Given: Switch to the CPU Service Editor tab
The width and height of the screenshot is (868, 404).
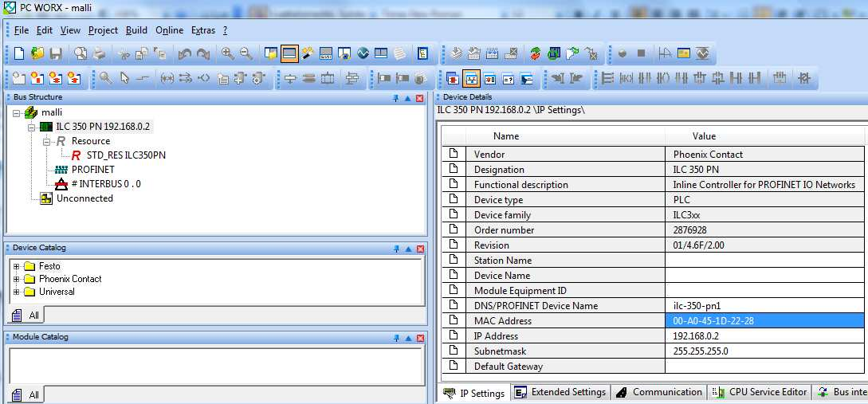Looking at the screenshot, I should click(x=760, y=392).
